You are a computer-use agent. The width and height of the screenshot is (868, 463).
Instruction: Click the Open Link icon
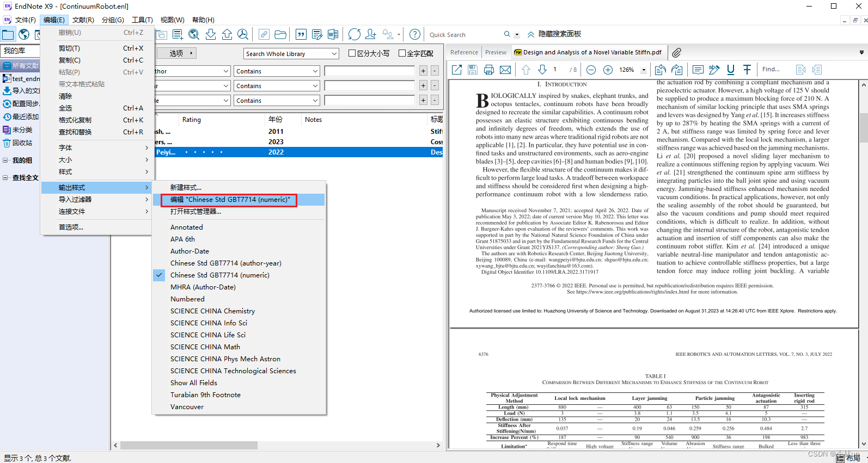coord(264,34)
